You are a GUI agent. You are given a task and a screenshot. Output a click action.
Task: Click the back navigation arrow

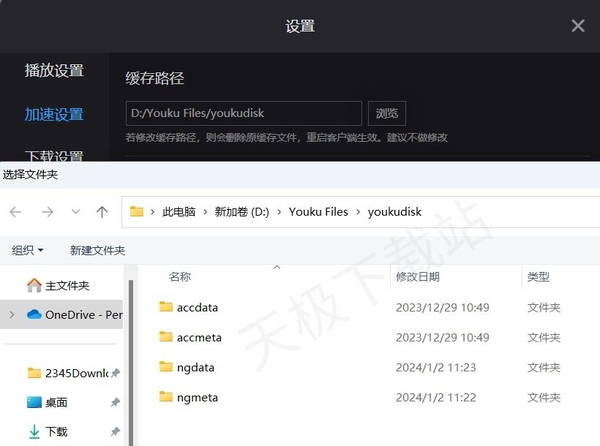15,212
